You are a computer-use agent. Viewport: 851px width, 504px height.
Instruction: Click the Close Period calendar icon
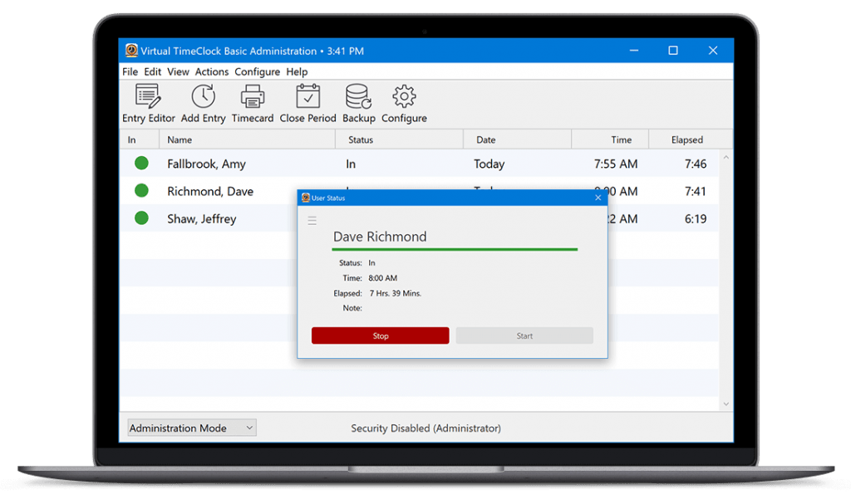coord(307,96)
